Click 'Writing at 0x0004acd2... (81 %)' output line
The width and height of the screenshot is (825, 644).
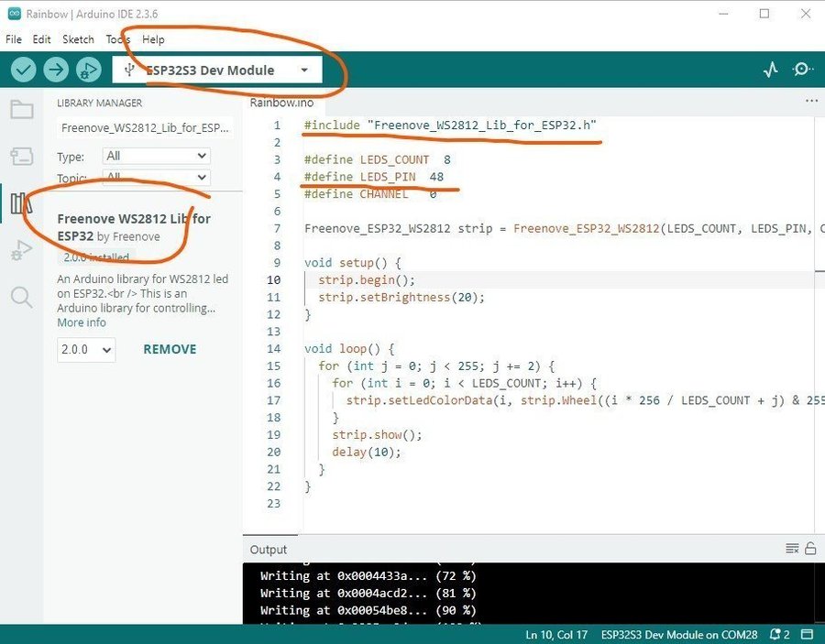click(368, 593)
